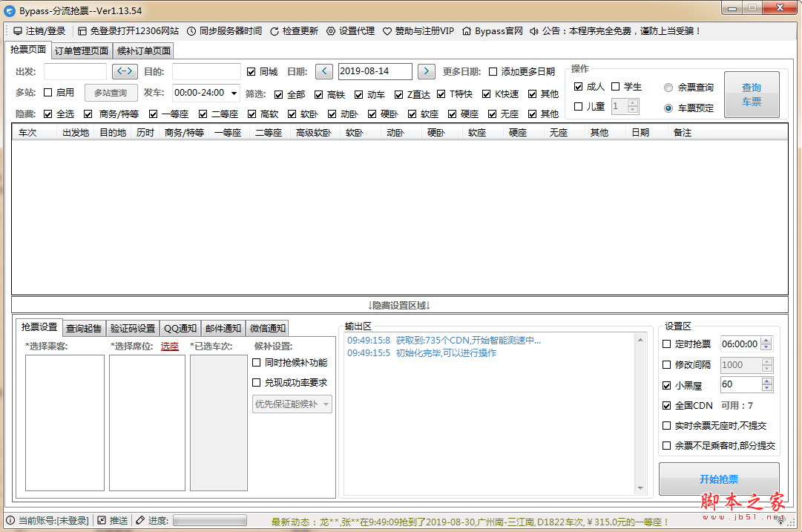802x532 pixels.
Task: Click the 注销/登录 monitor icon
Action: pos(18,31)
